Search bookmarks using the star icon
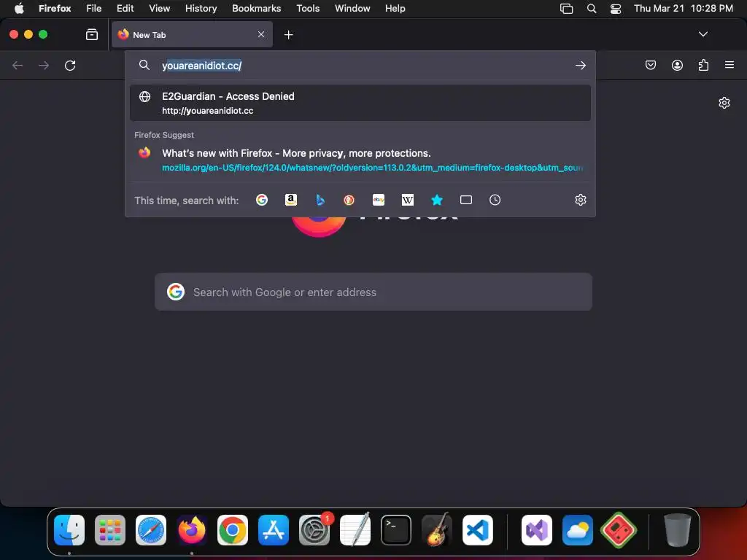The width and height of the screenshot is (747, 560). point(437,200)
